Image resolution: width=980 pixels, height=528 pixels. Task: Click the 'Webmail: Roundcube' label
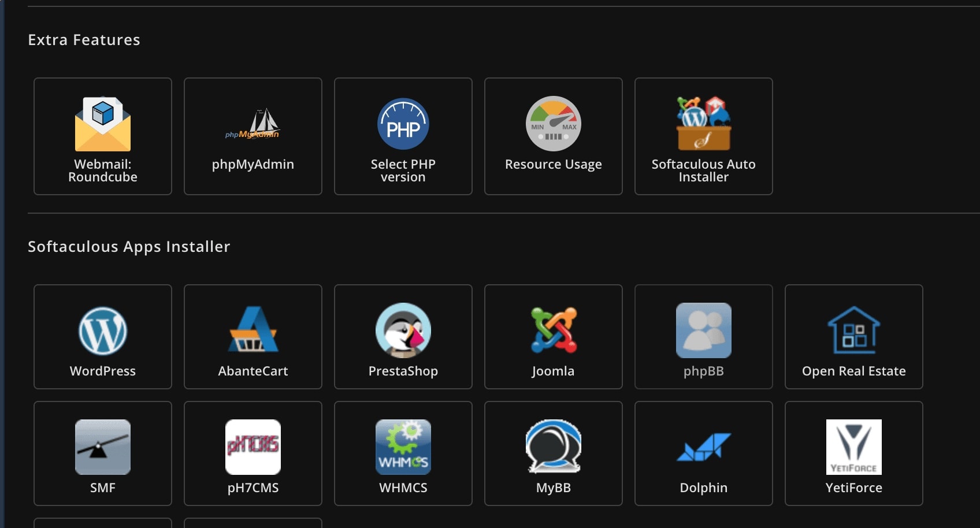click(x=103, y=170)
